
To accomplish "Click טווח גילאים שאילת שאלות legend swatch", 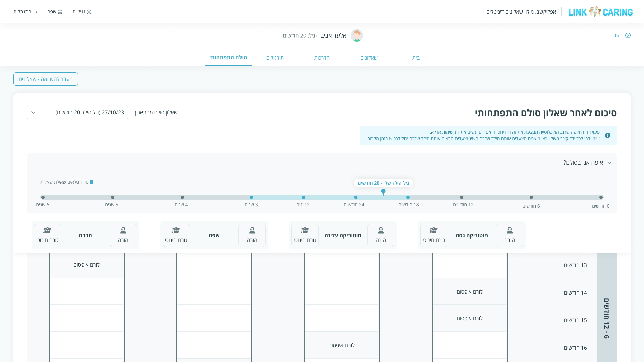I will (92, 182).
